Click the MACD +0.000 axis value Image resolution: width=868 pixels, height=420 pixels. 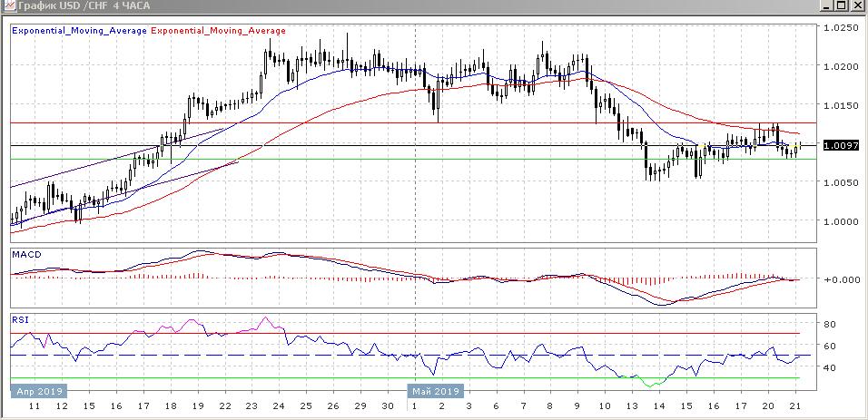(840, 279)
